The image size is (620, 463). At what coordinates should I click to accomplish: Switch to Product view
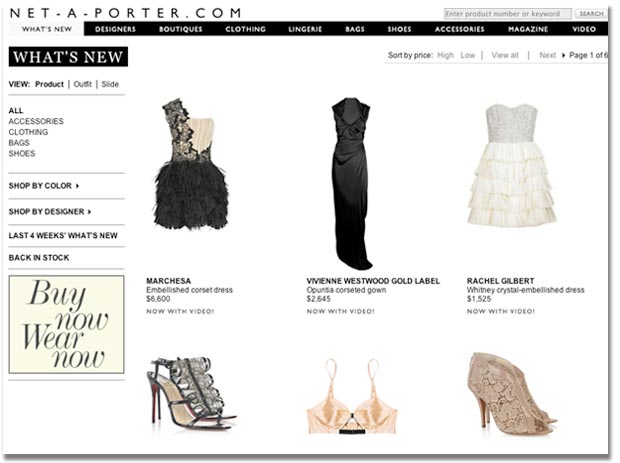point(49,84)
